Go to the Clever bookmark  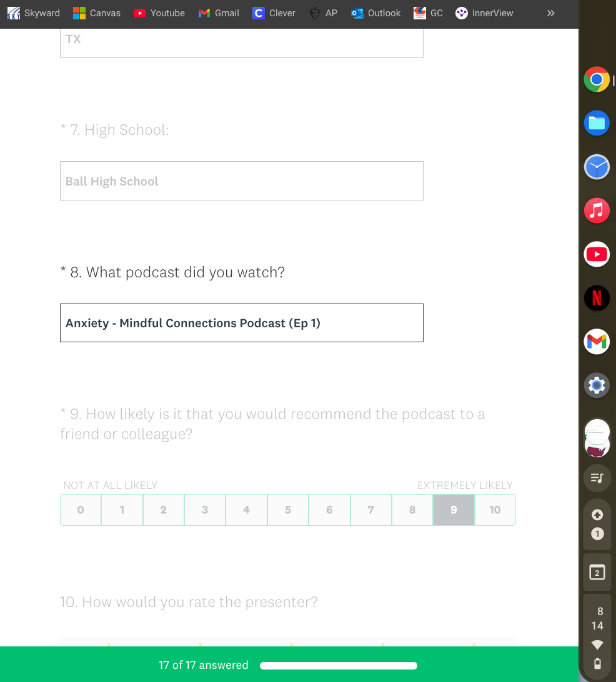click(x=274, y=13)
